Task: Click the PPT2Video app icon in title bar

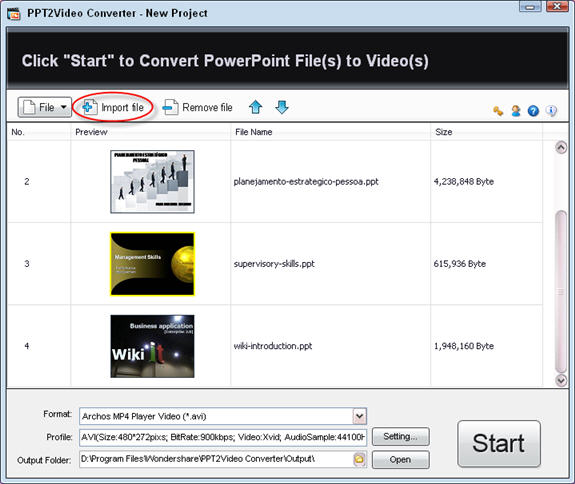Action: coord(14,14)
